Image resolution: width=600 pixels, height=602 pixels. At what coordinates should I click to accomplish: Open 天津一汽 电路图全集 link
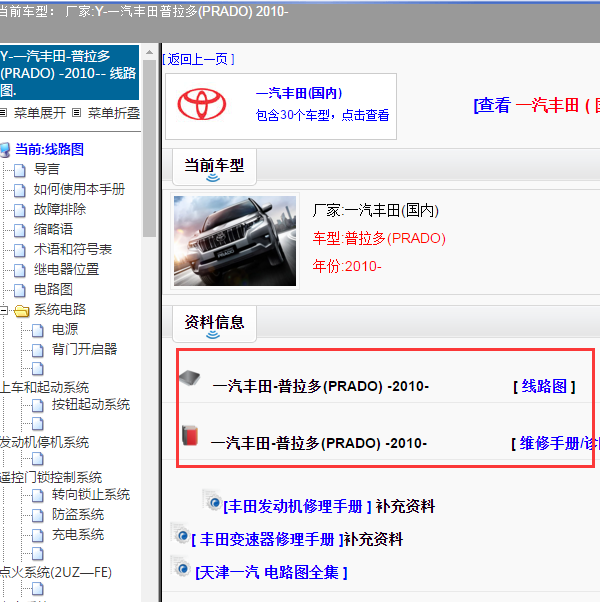tap(271, 572)
